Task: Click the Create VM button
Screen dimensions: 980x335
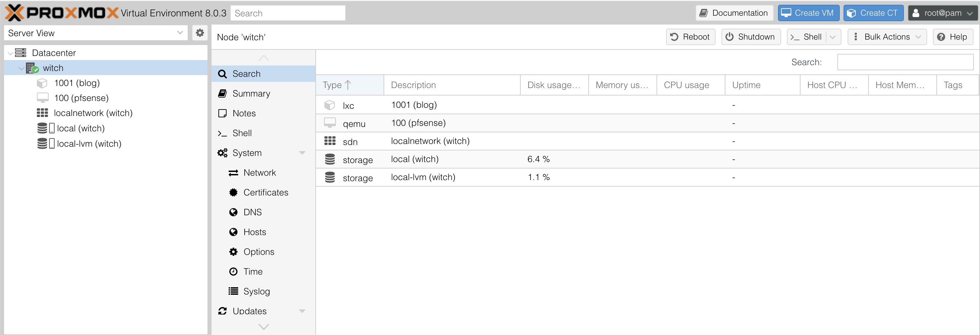Action: point(808,13)
